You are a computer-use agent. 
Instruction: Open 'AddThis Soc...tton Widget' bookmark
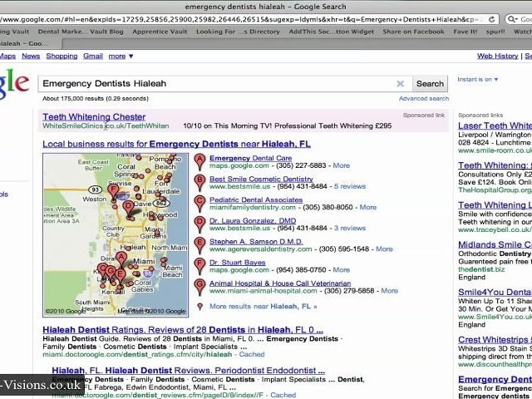coord(331,32)
